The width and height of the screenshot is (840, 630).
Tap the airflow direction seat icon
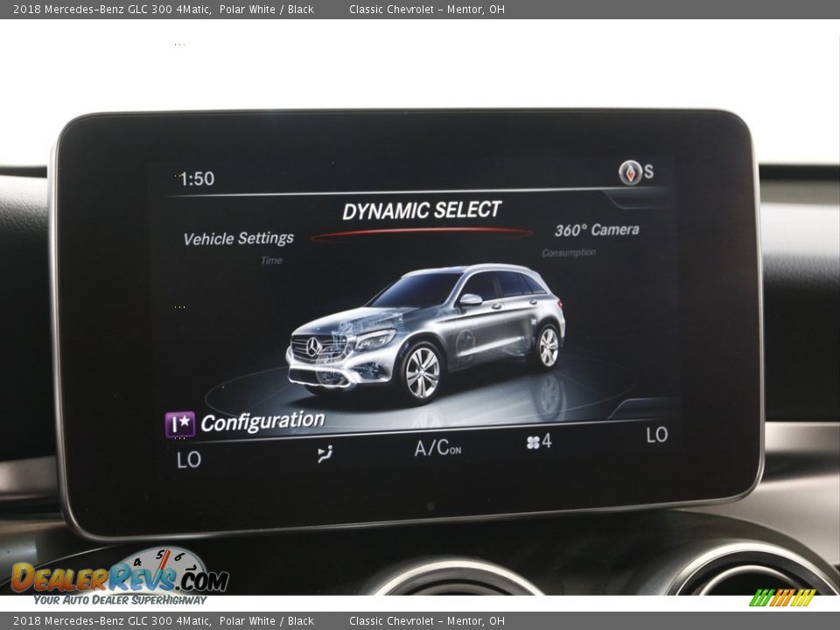tap(325, 454)
